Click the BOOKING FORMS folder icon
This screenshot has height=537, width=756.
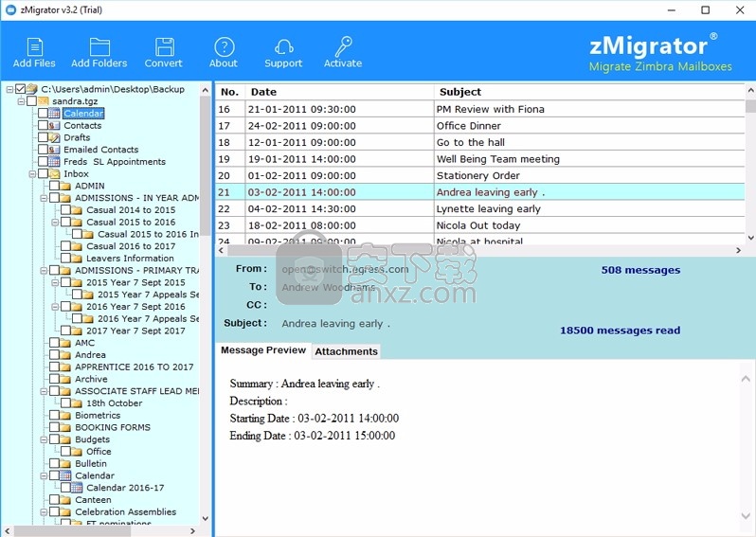point(65,427)
